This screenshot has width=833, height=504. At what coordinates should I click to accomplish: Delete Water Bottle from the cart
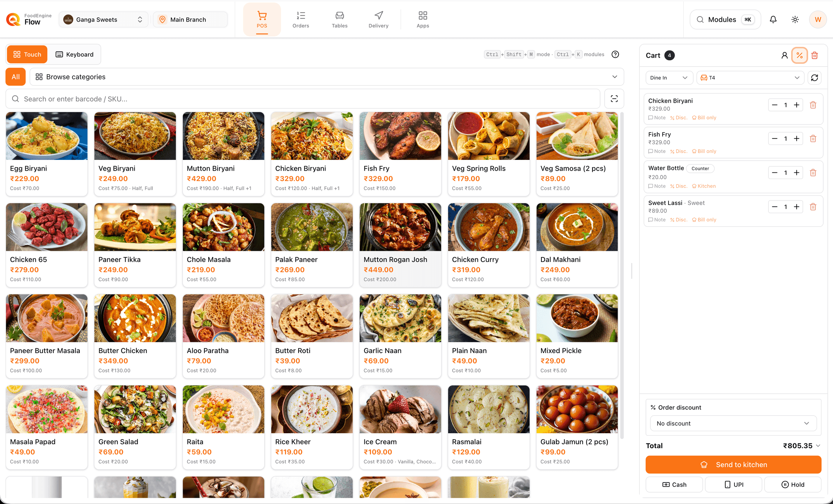pyautogui.click(x=813, y=173)
